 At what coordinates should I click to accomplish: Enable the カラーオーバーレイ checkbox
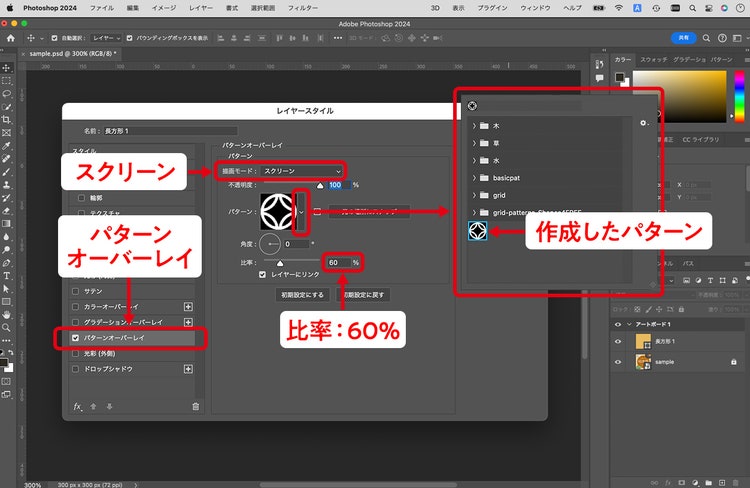75,307
